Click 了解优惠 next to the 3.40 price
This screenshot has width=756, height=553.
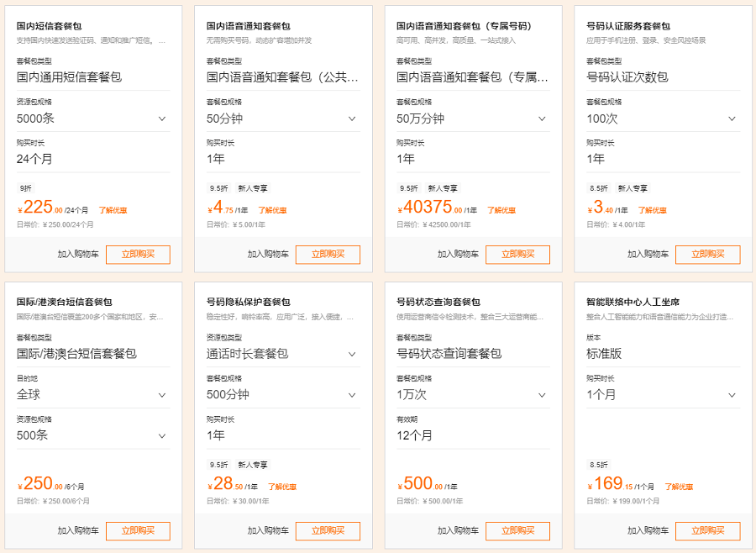(x=653, y=210)
